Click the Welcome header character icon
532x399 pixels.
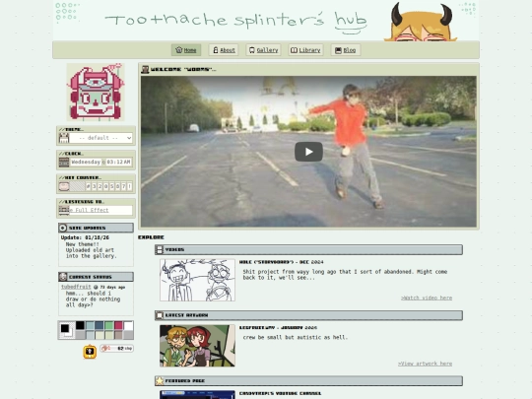coord(145,69)
